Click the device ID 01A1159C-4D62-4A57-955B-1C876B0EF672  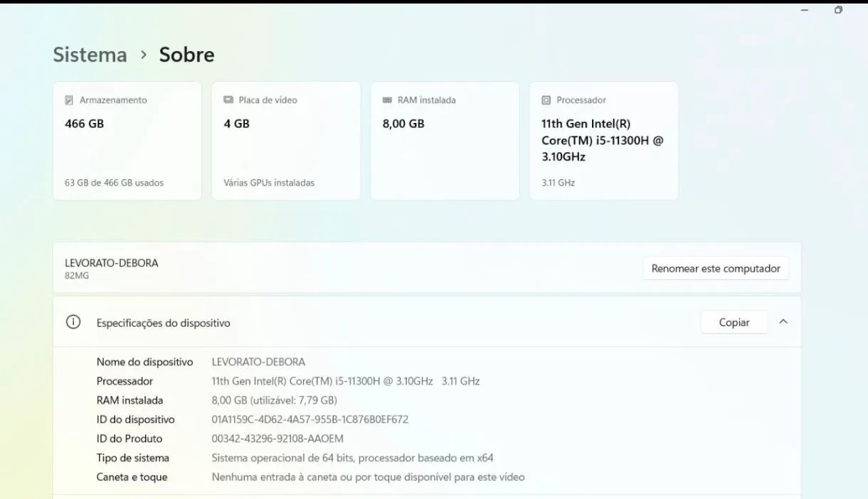click(x=310, y=419)
